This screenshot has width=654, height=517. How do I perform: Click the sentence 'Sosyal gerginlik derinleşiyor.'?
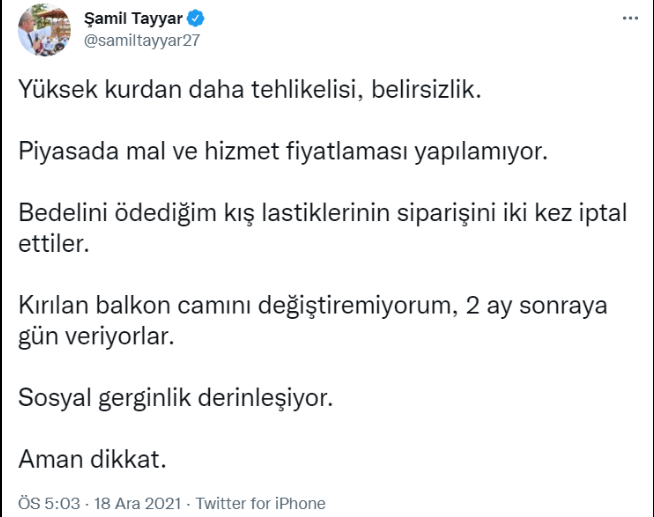175,400
